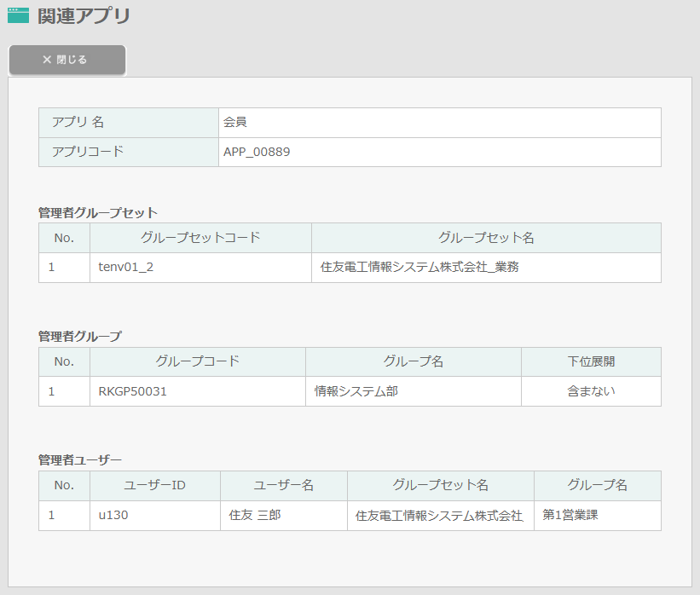
Task: Click the 閉じる close button
Action: pyautogui.click(x=67, y=60)
